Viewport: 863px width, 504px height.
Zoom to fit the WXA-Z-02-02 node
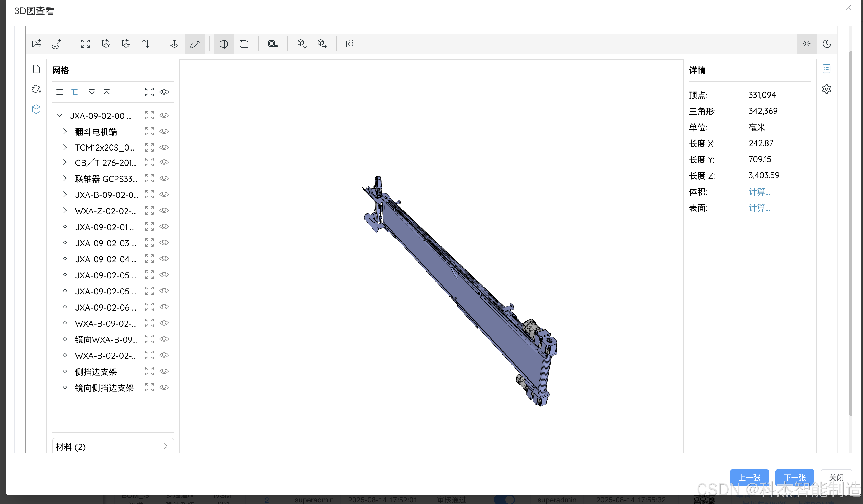coord(149,211)
